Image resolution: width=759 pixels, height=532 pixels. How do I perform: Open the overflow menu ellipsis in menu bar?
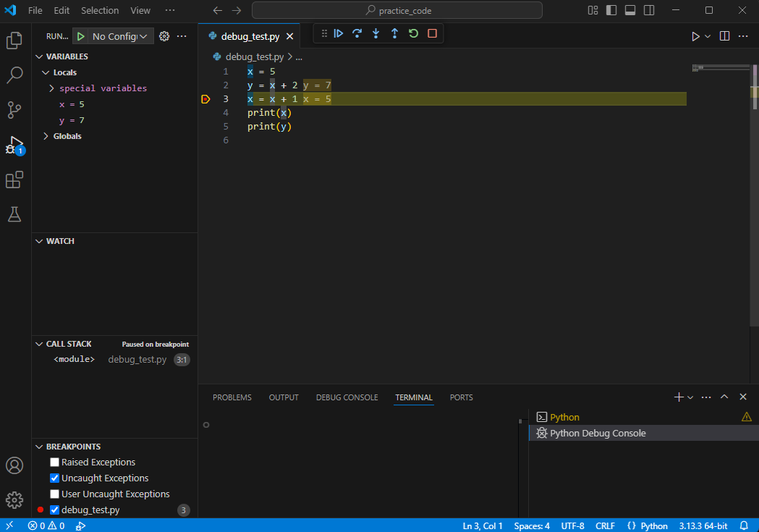[x=170, y=10]
